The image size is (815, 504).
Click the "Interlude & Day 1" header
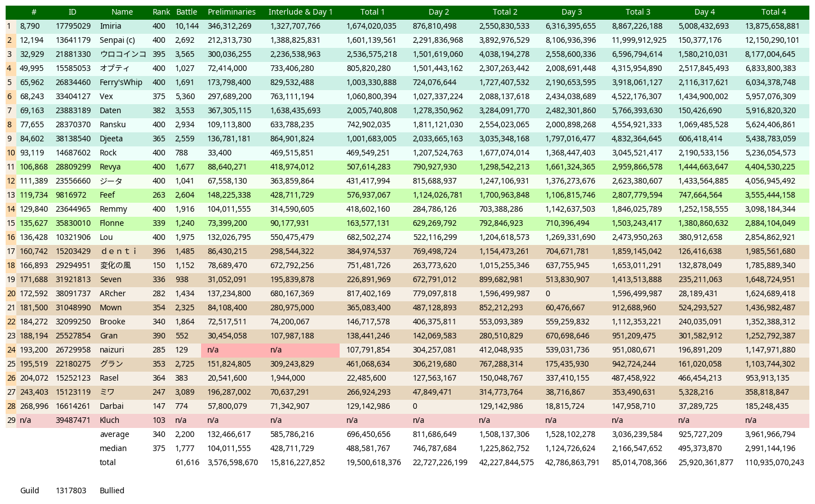pos(300,12)
